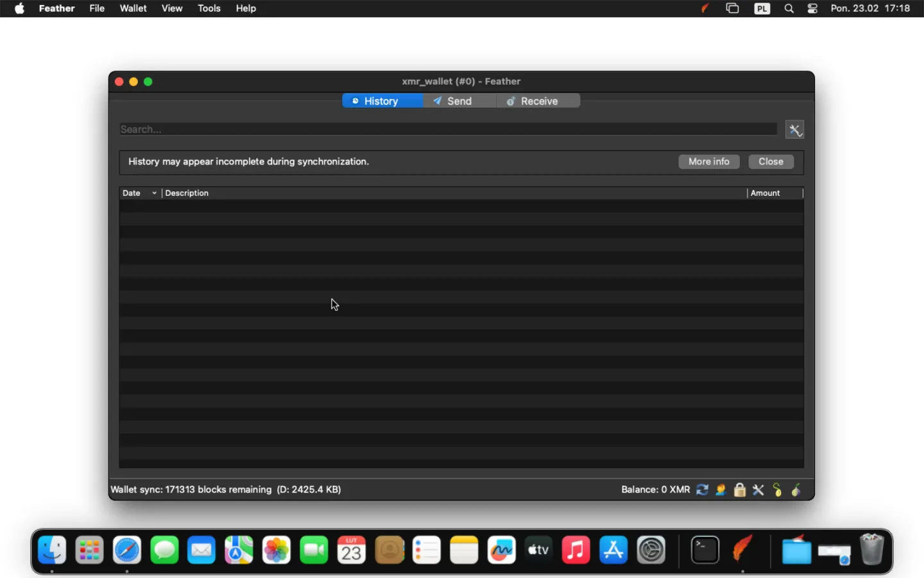Click the wallet sync status text
This screenshot has width=924, height=578.
click(x=227, y=490)
